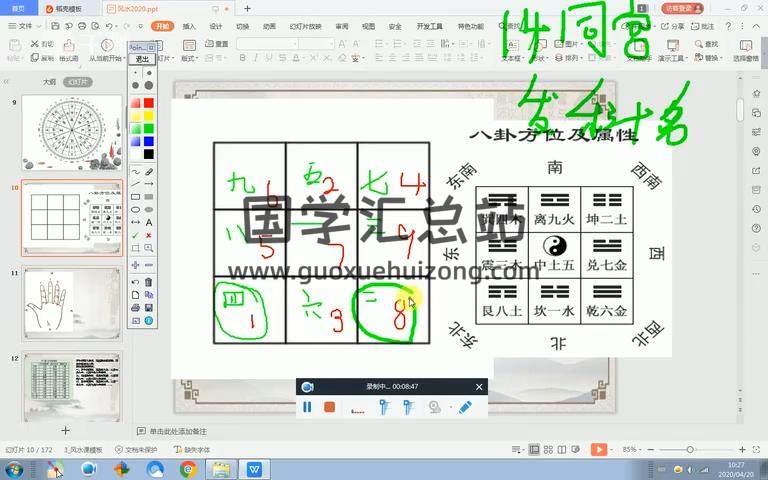Pick the text tool marked A
The height and width of the screenshot is (480, 768).
pos(149,222)
